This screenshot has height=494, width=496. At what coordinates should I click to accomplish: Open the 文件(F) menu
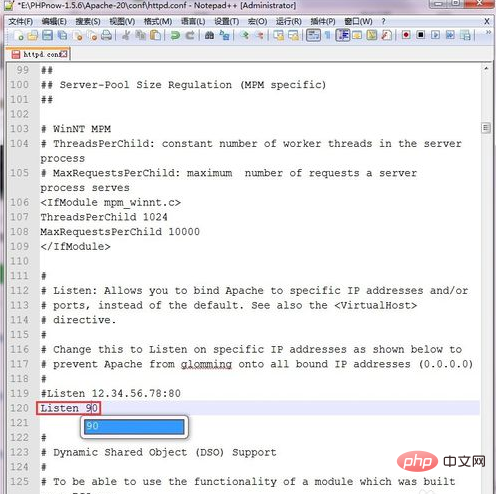coord(21,22)
